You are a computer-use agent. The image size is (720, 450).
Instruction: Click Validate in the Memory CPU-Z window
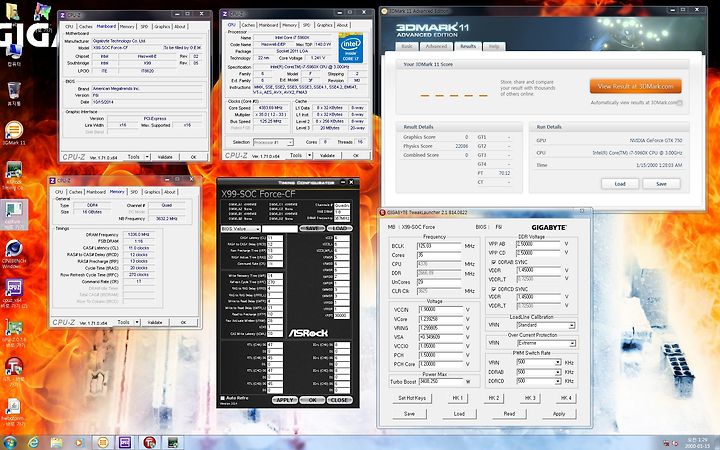pos(155,322)
